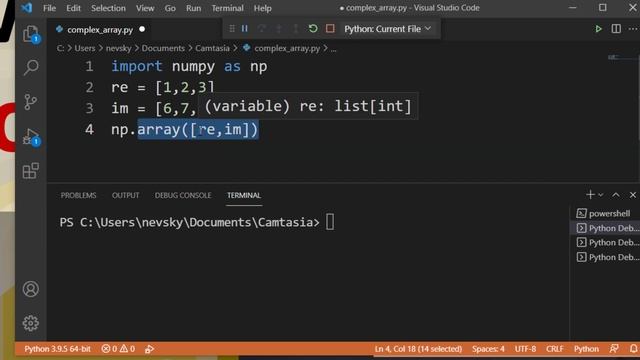Click the debug toolbar drag handle
Viewport: 640px width, 360px height.
232,29
